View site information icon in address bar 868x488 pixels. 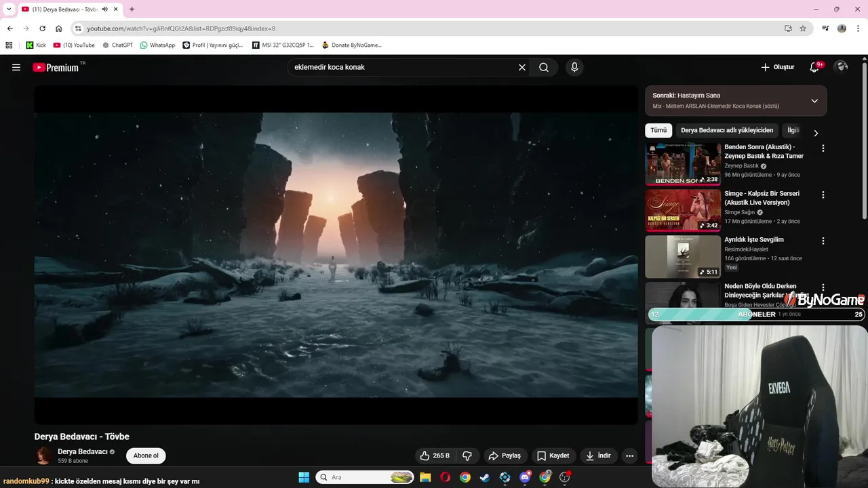[x=78, y=28]
